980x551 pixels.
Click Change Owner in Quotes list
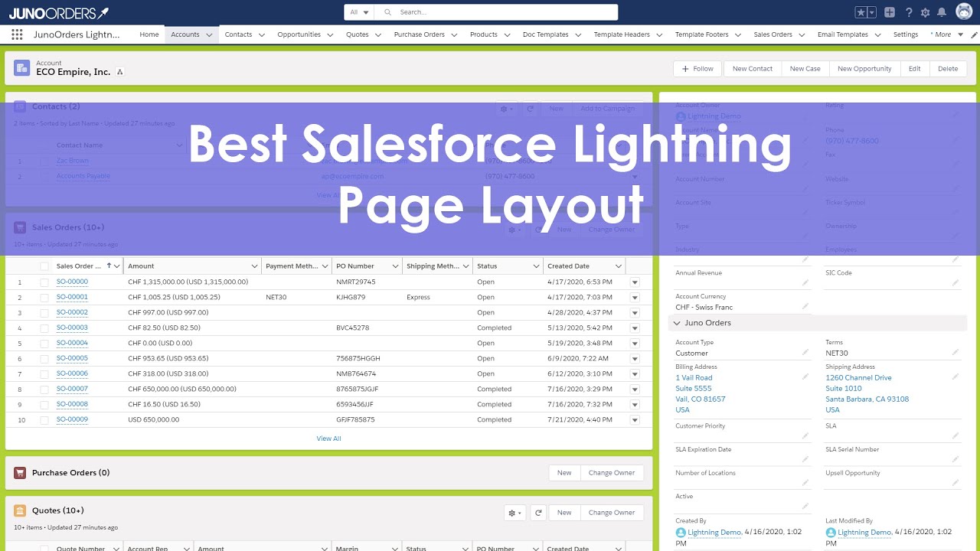click(x=611, y=513)
